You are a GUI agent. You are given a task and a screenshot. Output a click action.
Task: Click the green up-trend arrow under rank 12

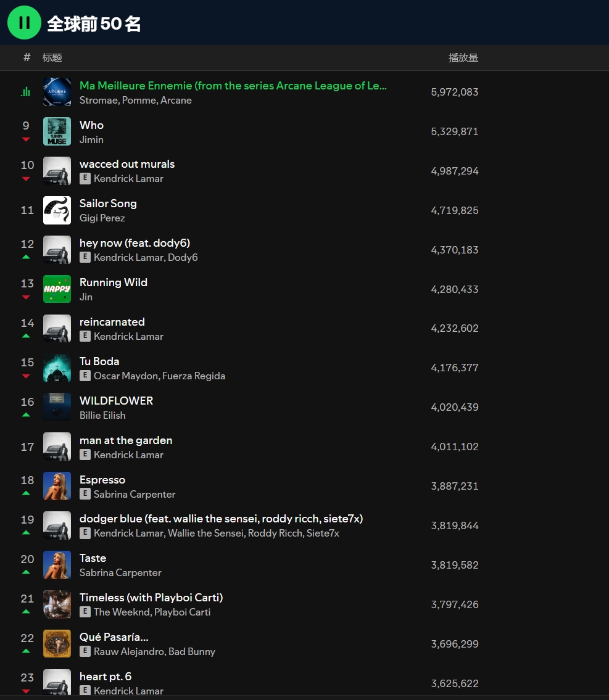pos(26,257)
